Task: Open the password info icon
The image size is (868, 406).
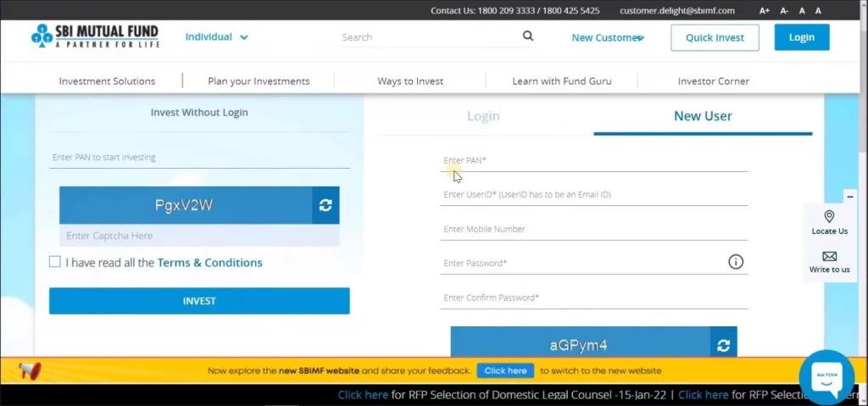Action: click(735, 261)
